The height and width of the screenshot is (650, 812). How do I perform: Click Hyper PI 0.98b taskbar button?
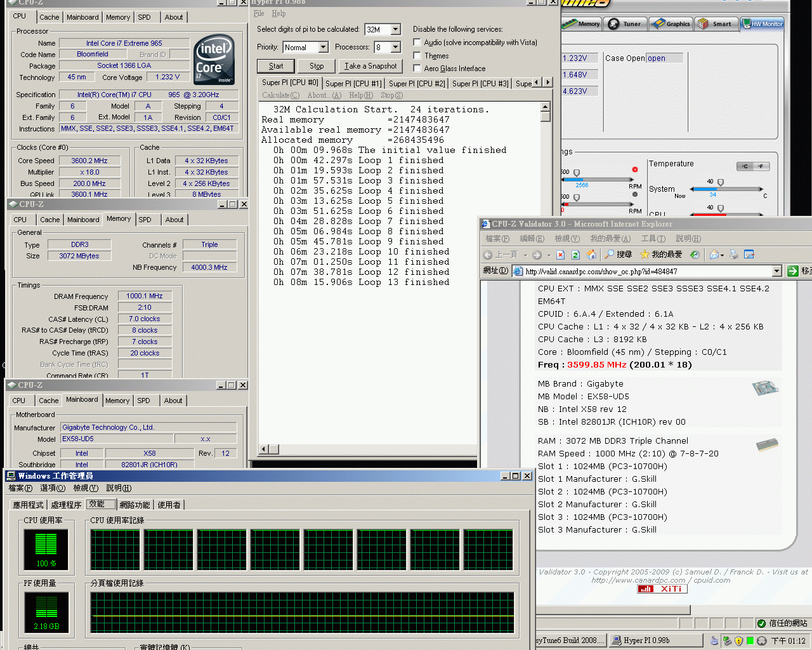pos(655,640)
